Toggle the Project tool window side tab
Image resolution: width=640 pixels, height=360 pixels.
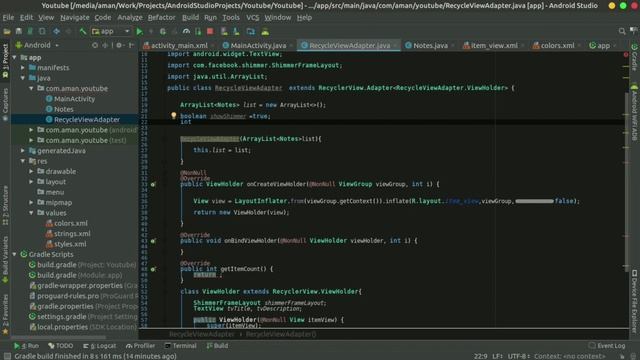pyautogui.click(x=5, y=61)
